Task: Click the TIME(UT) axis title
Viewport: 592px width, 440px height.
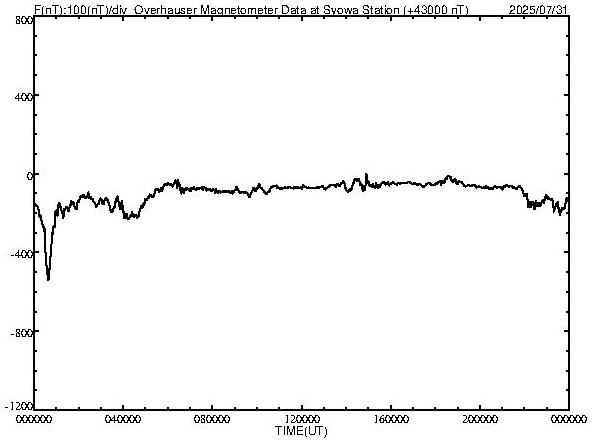Action: click(x=301, y=431)
